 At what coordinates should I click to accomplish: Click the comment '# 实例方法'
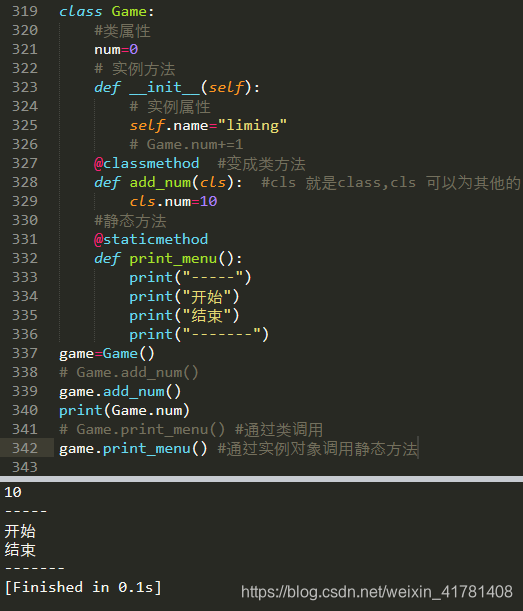135,69
